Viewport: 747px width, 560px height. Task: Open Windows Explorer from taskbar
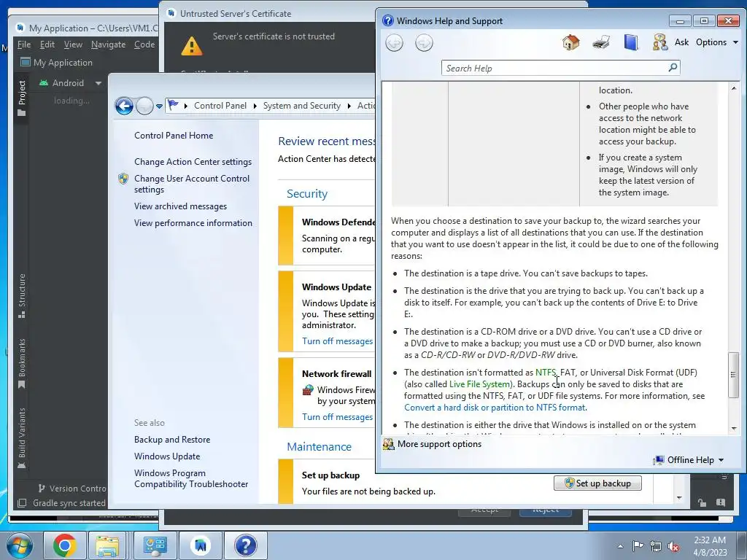[x=108, y=545]
